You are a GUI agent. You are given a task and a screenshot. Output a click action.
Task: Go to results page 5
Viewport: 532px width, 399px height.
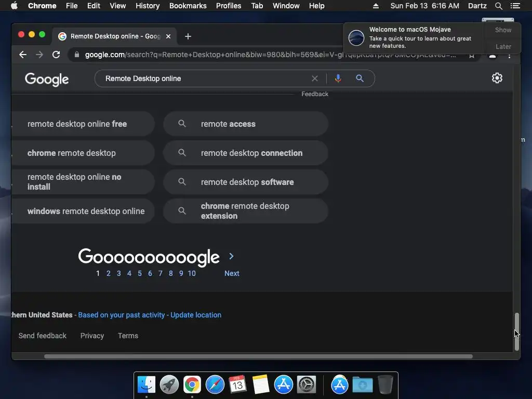click(x=139, y=273)
